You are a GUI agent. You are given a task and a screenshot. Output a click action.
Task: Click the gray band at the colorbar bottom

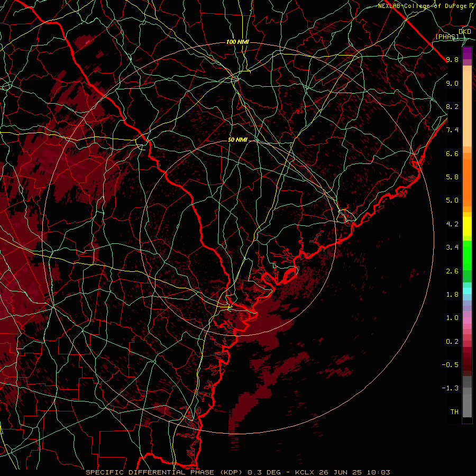(467, 404)
